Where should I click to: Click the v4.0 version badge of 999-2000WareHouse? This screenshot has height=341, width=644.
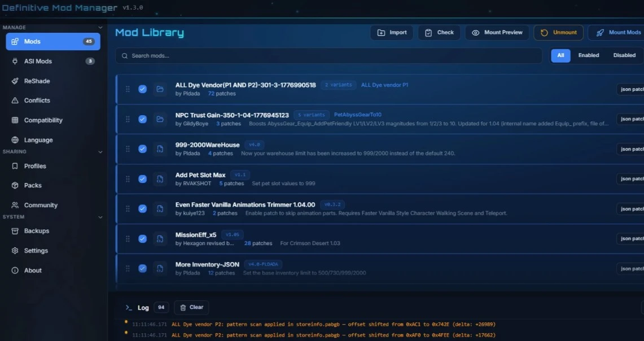(254, 145)
